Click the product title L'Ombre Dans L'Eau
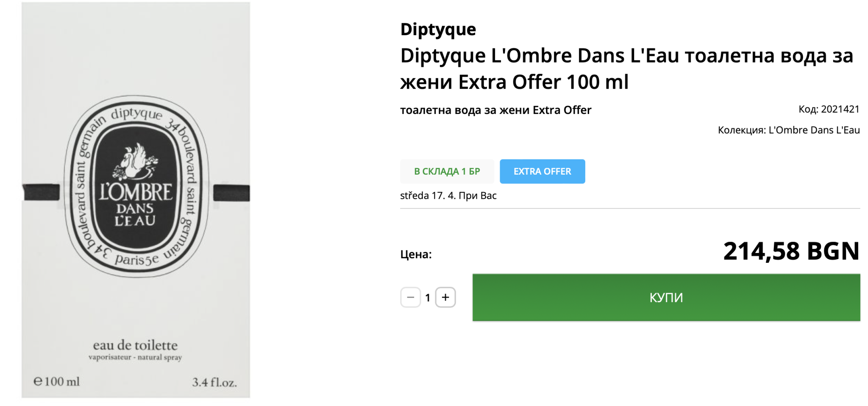The image size is (868, 406). coord(626,69)
